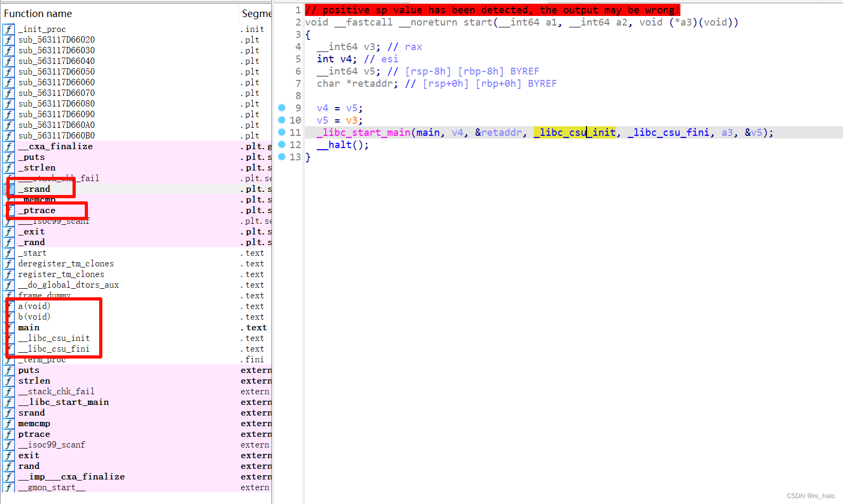Click highlighted _libc_csu_init in code
This screenshot has height=504, width=843.
coord(575,132)
